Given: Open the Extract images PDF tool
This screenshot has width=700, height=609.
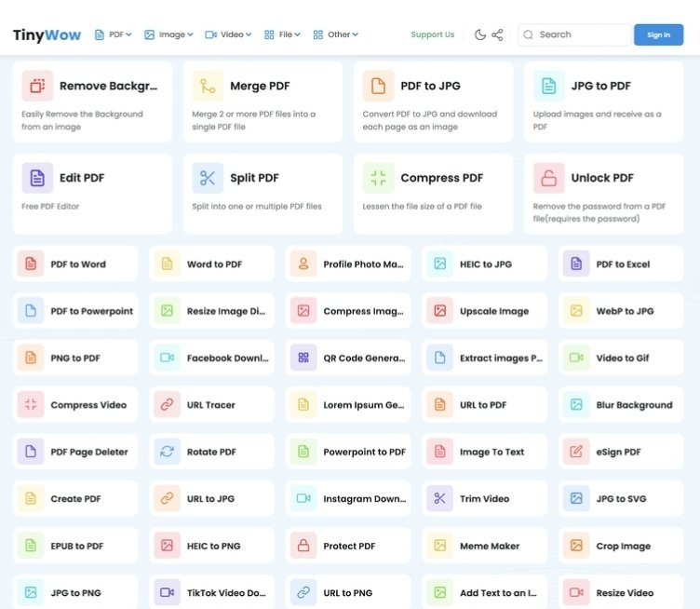Looking at the screenshot, I should [x=484, y=358].
